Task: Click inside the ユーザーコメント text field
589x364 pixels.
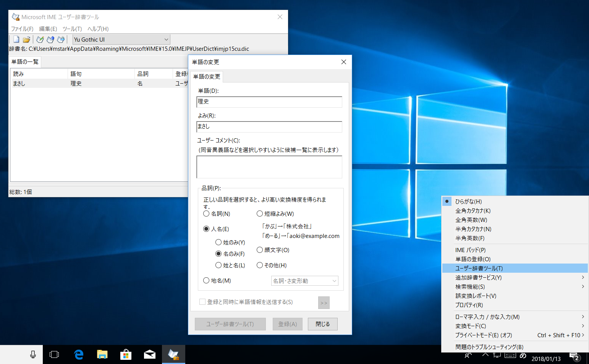Action: pos(269,167)
